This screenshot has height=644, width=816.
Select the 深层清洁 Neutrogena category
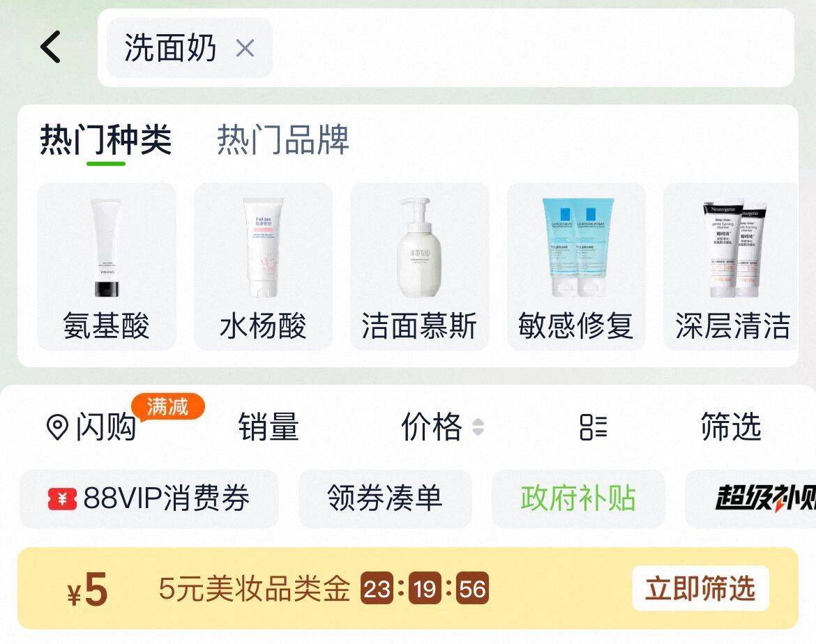coord(731,266)
